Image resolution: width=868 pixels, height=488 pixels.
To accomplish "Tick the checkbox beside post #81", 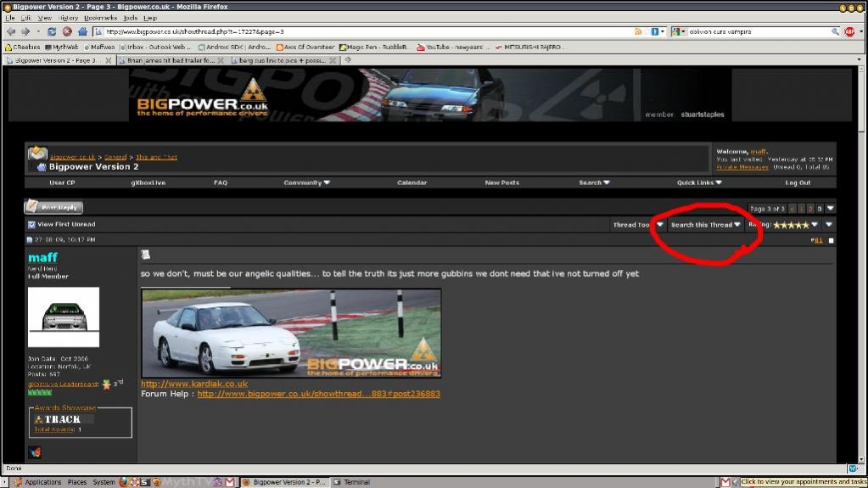I will [831, 240].
